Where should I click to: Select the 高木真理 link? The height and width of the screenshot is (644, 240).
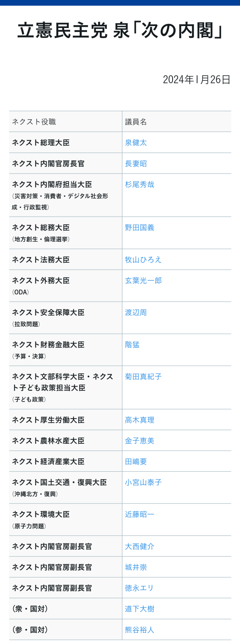139,420
